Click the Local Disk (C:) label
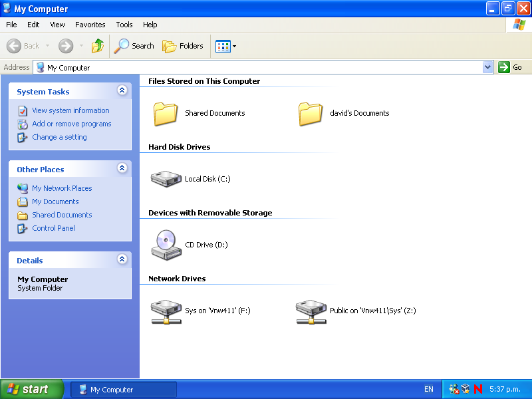This screenshot has width=532, height=399. coord(207,179)
